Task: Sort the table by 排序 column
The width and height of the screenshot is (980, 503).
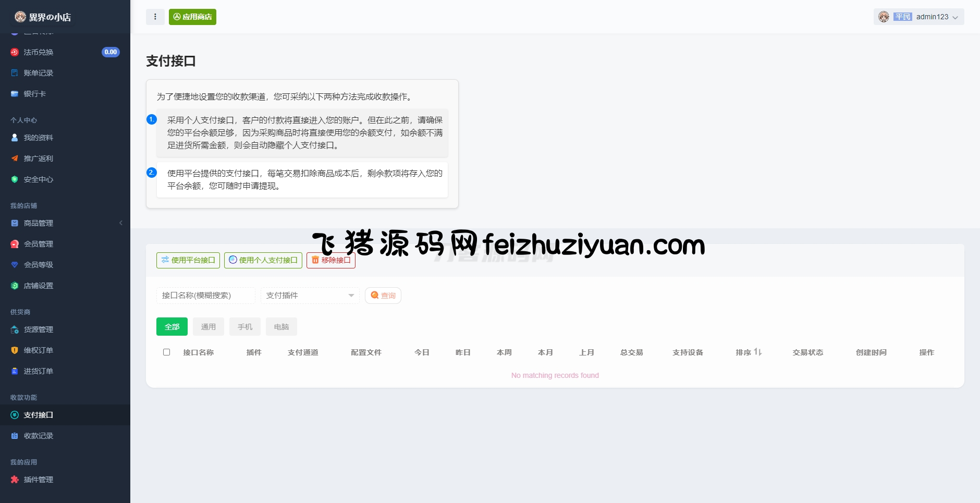Action: point(749,352)
